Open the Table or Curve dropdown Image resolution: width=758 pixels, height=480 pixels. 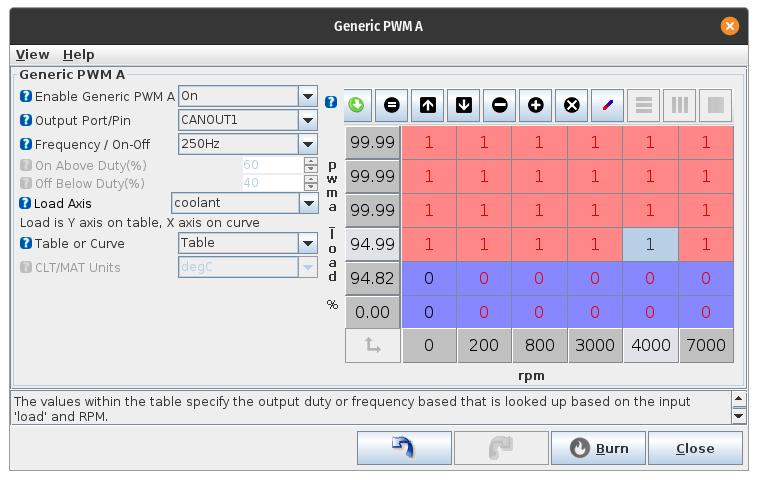308,243
